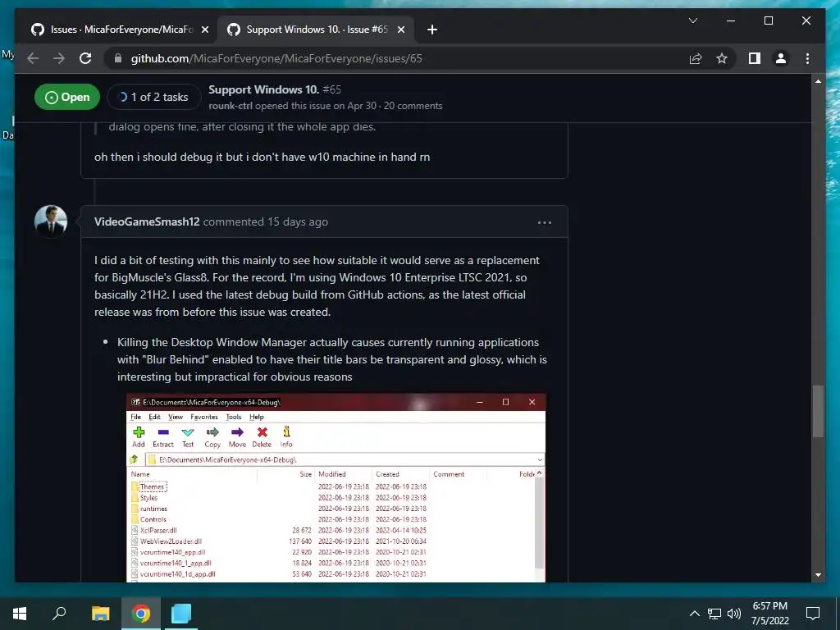Open the VideoGameSmash12 username link
The width and height of the screenshot is (840, 630).
(147, 221)
